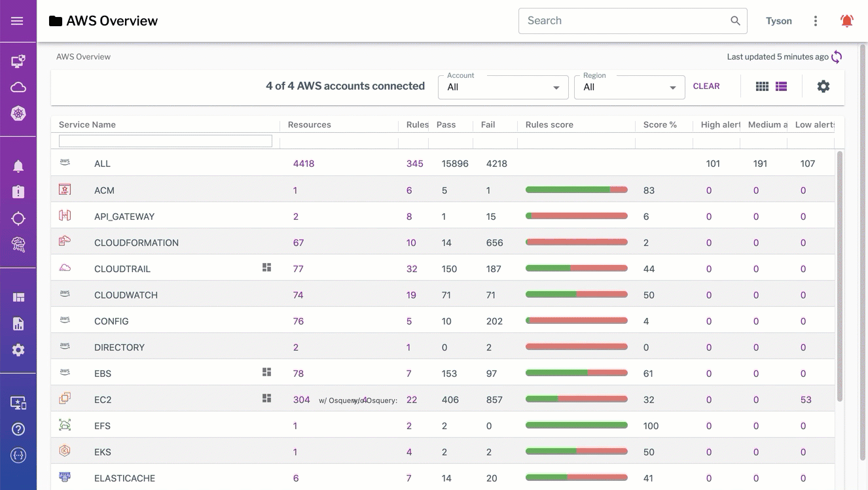
Task: Open the CLOUDTRAIL dashboard tile icon
Action: [x=266, y=268]
